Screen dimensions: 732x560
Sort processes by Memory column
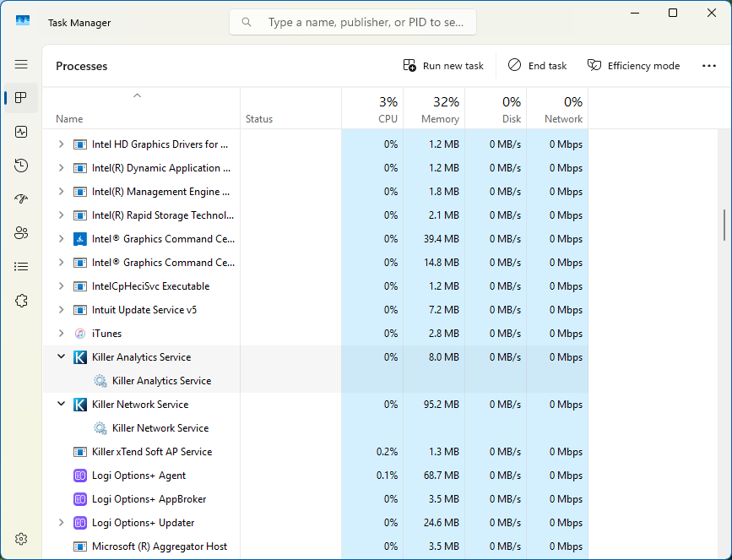pyautogui.click(x=434, y=109)
